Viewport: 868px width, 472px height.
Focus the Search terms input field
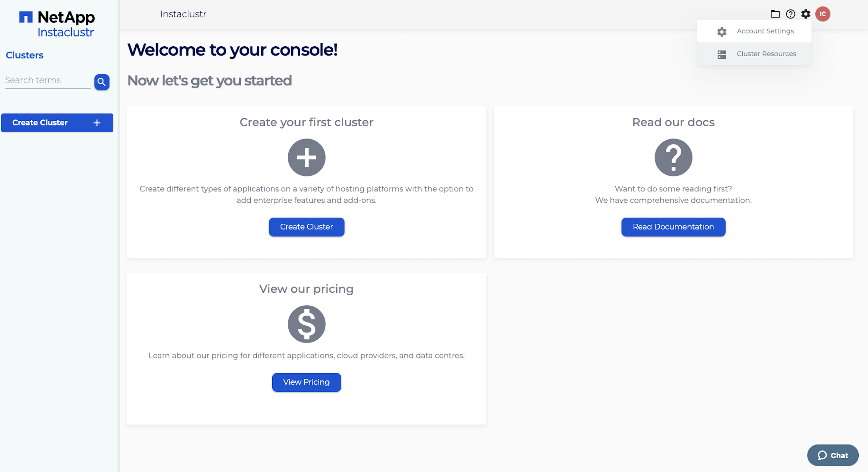tap(48, 81)
